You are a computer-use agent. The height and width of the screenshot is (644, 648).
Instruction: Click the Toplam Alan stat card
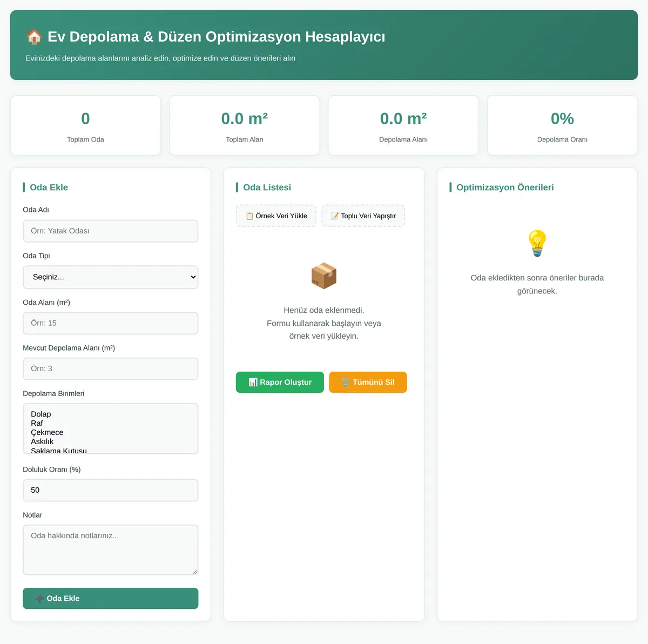pos(245,125)
